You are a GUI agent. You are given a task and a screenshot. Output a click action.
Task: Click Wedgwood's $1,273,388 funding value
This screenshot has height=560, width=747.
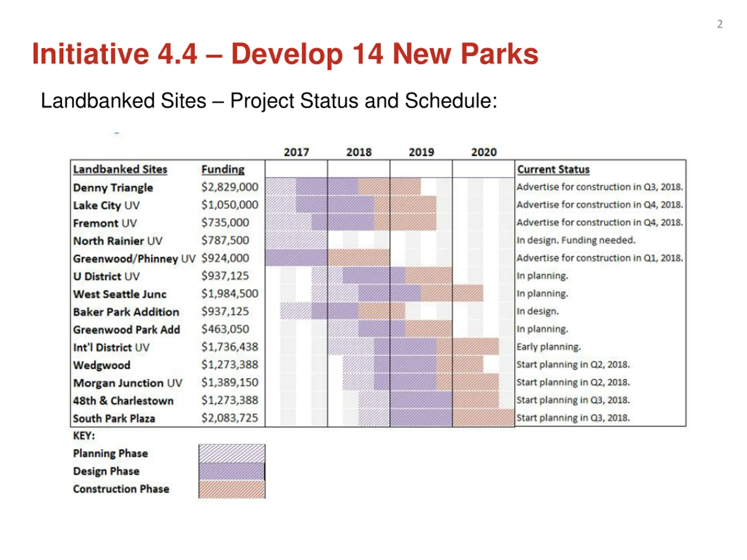coord(230,365)
